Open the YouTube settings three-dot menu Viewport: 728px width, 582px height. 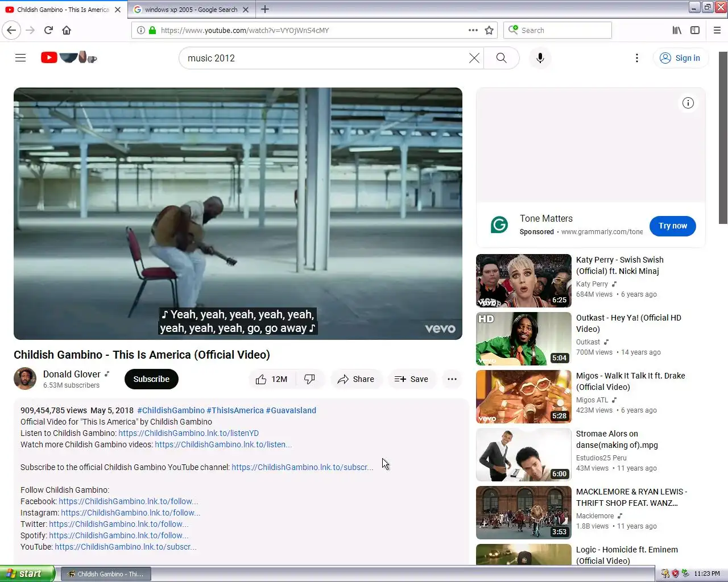(x=637, y=58)
